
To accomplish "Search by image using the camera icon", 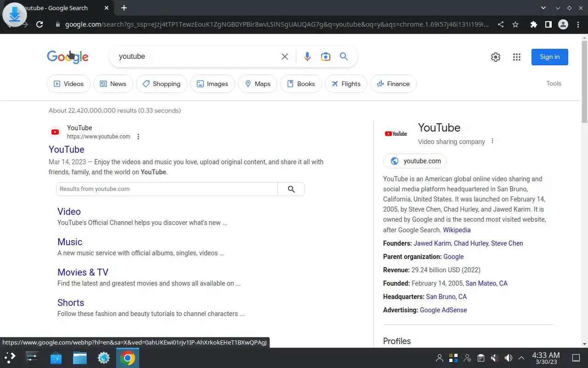I will coord(326,57).
